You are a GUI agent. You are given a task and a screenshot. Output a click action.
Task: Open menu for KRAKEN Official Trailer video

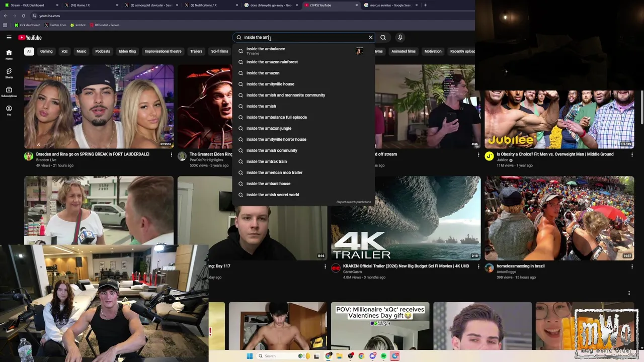coord(478,266)
